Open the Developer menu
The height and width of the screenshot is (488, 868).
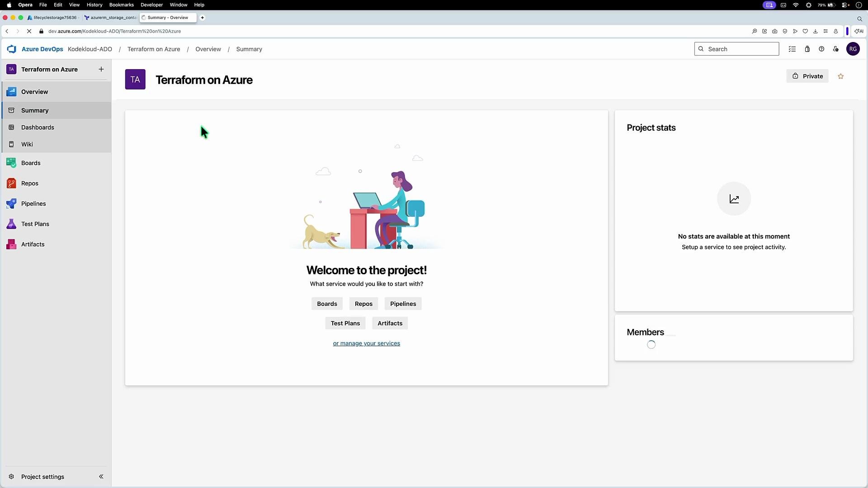[x=151, y=5]
